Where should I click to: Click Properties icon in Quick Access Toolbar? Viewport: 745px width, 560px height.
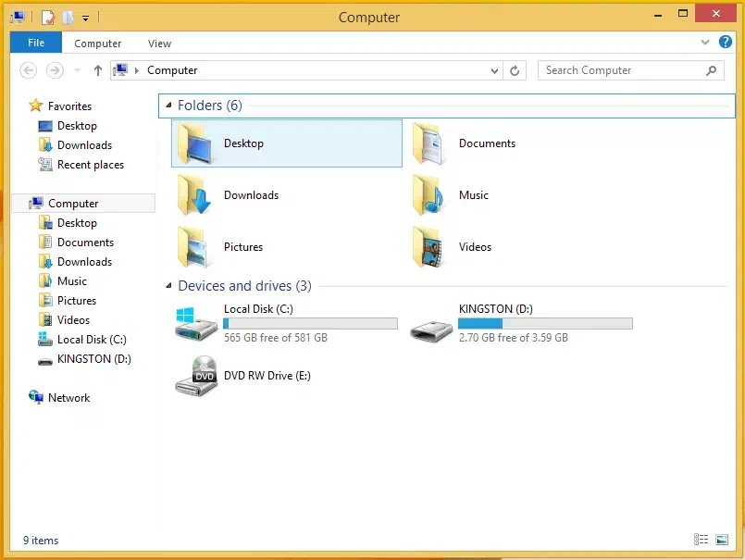click(48, 17)
